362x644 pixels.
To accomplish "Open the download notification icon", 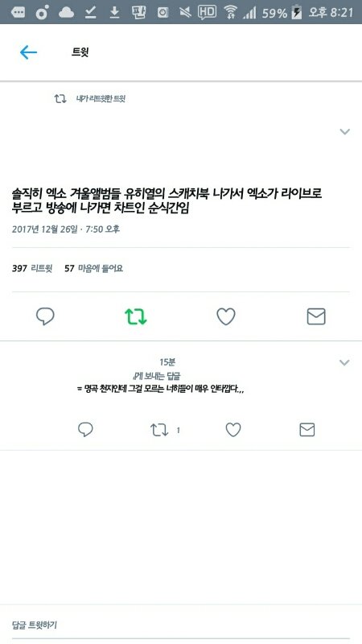I will point(114,13).
